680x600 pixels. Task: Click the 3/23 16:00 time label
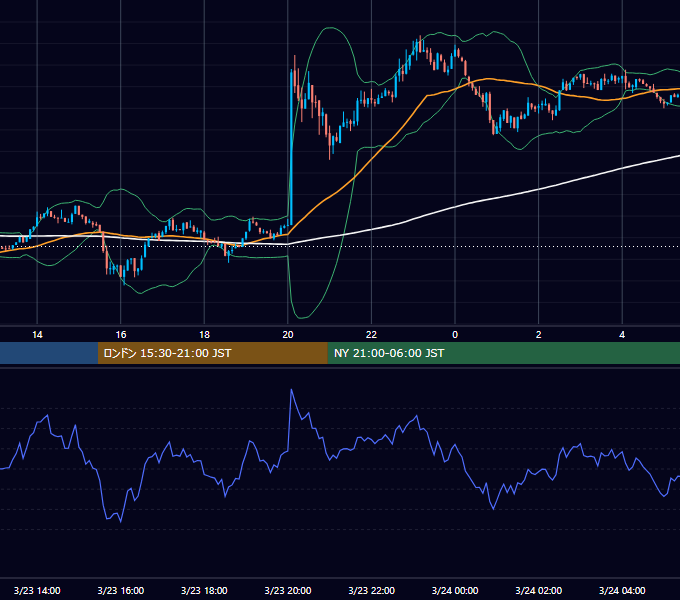coord(121,590)
